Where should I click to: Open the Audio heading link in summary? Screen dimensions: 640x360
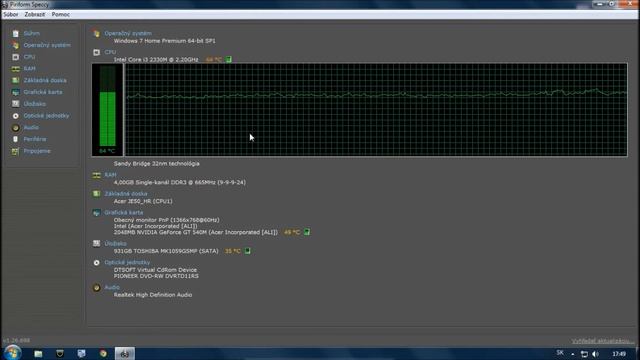pos(112,287)
